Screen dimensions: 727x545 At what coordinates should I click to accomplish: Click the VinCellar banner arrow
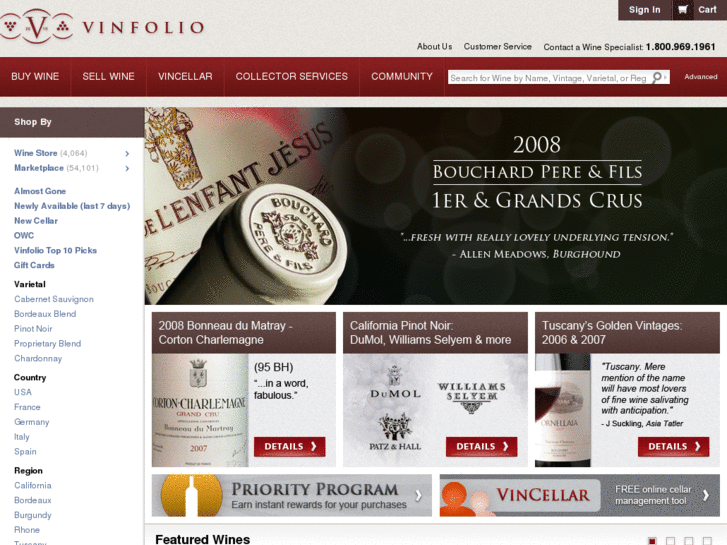[x=706, y=495]
